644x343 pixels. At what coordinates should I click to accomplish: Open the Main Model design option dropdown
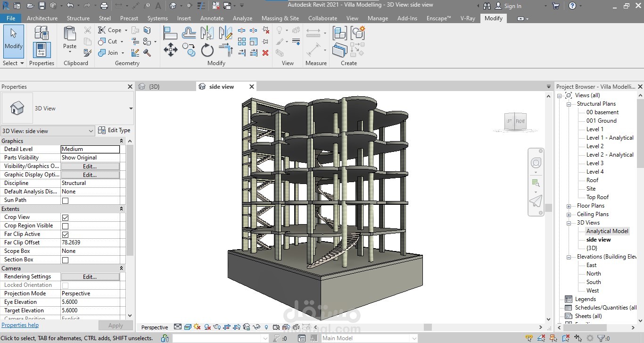coord(413,338)
